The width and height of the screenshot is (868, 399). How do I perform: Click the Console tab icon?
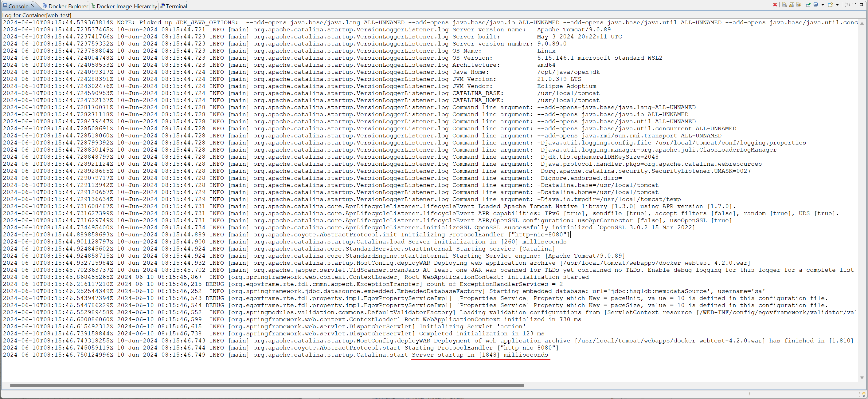coord(5,6)
